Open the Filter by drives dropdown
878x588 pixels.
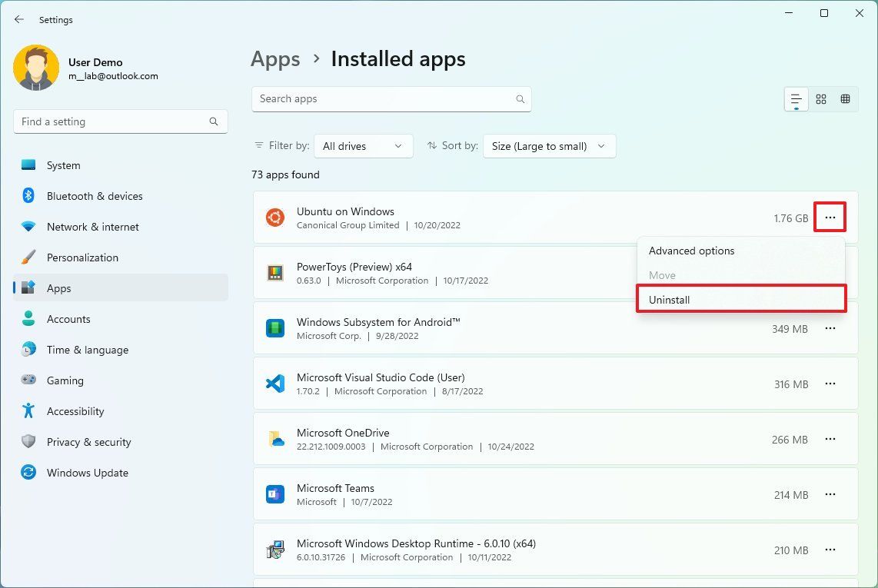[363, 145]
